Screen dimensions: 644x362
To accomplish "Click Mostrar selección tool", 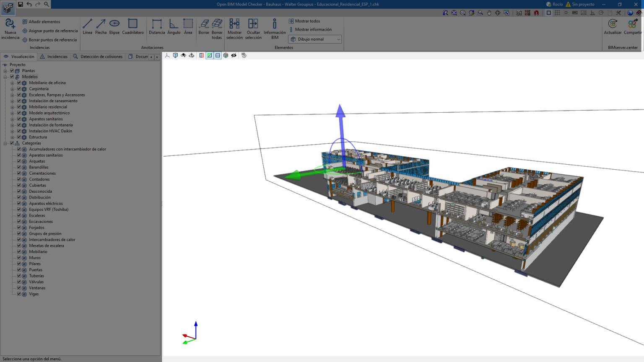I will tap(234, 29).
